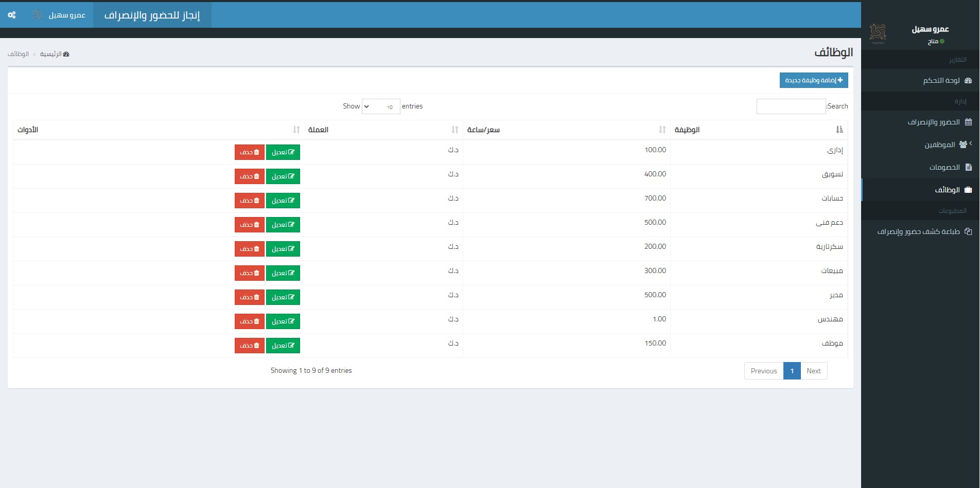Click calendar icon beside الحضور والإنصراف

pos(968,122)
